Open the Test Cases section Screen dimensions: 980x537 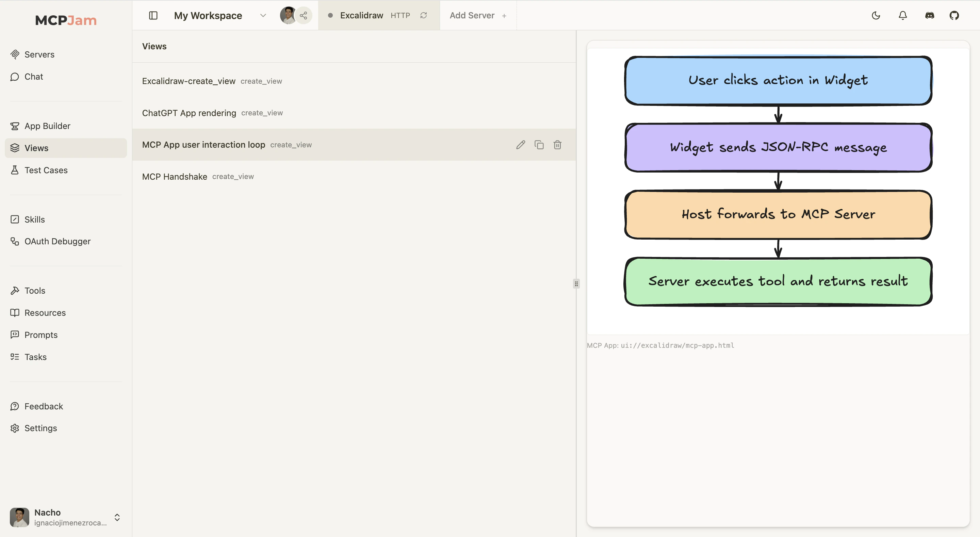pos(46,170)
